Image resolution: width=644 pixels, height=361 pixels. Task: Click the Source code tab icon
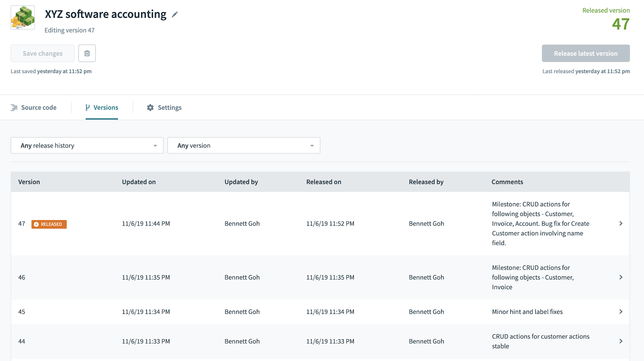14,108
